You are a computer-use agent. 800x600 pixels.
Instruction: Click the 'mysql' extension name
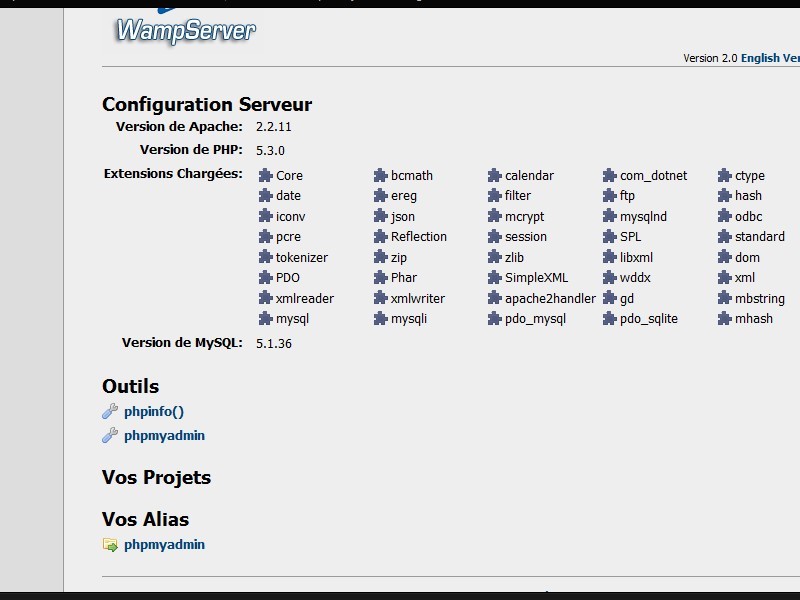point(292,319)
